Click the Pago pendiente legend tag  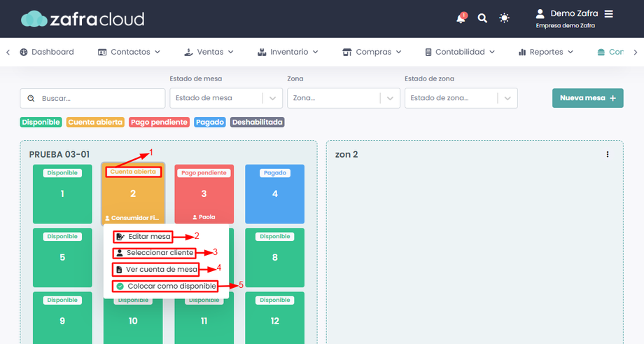tap(160, 122)
